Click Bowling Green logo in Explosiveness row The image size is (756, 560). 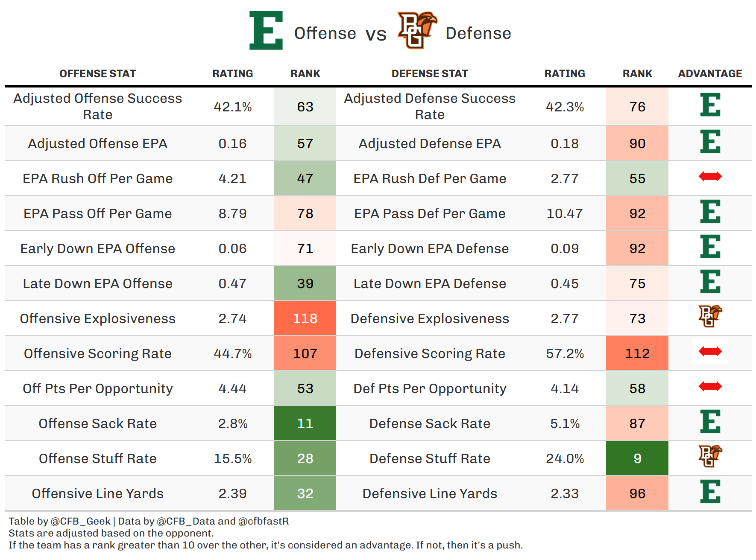710,316
